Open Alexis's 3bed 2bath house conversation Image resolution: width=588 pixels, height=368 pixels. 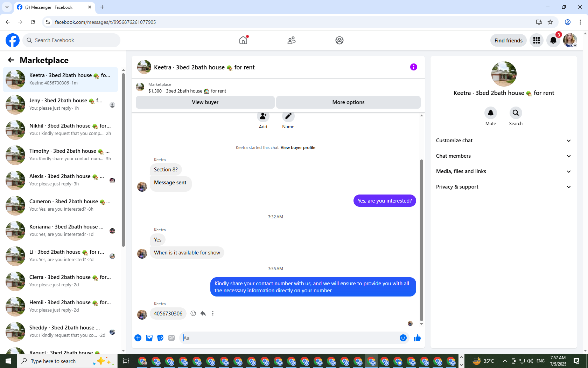[60, 180]
